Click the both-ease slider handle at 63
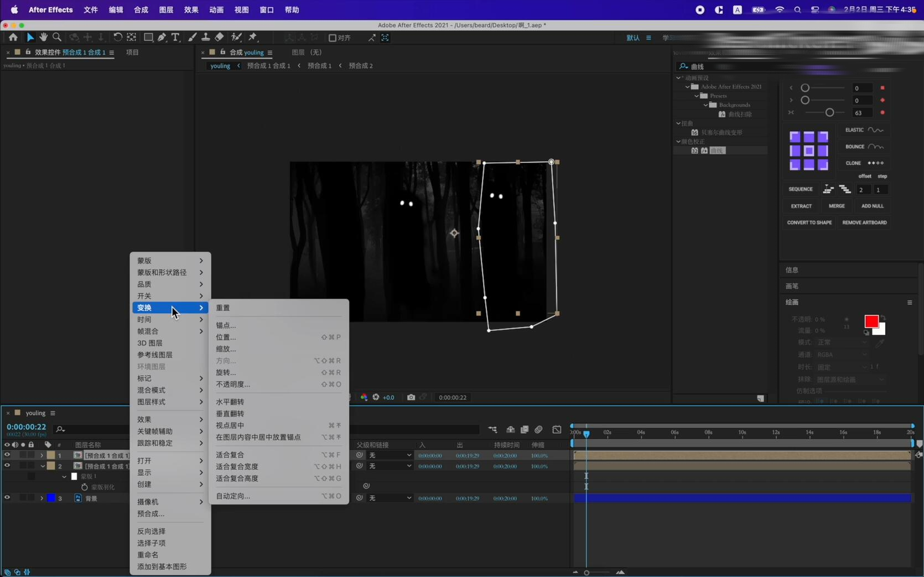Screen dimensions: 924x577 point(829,112)
